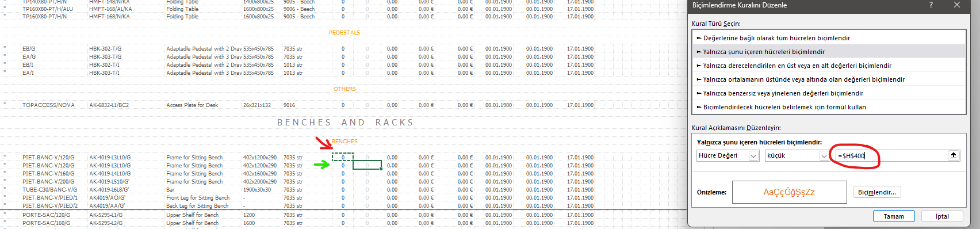Select the active cell outlined in green
The image size is (980, 229).
367,165
